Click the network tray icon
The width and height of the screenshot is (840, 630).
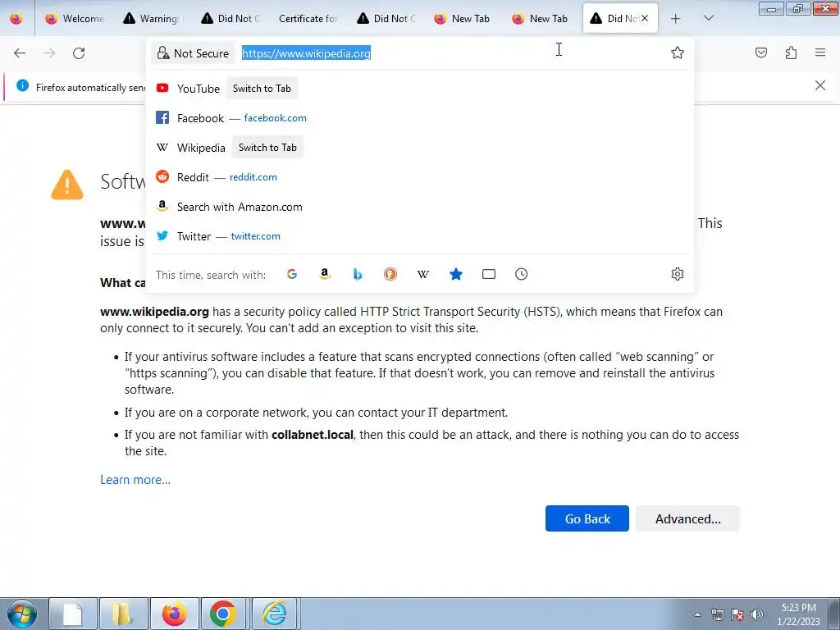pyautogui.click(x=717, y=614)
